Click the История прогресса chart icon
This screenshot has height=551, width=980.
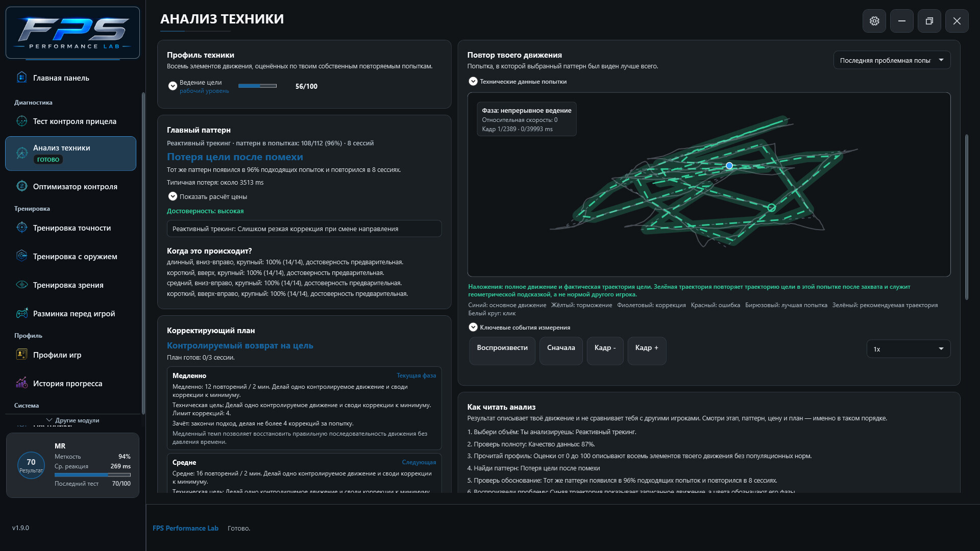pos(21,383)
